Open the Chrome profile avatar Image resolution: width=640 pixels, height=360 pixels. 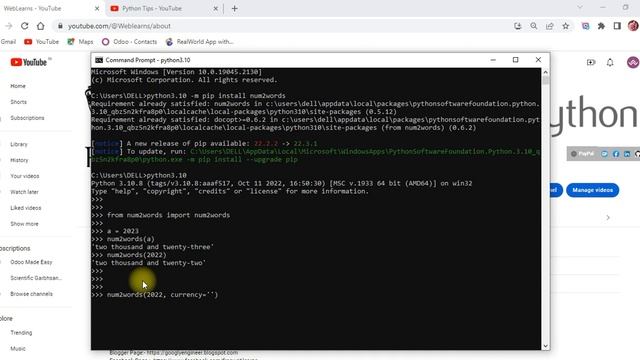coord(633,26)
